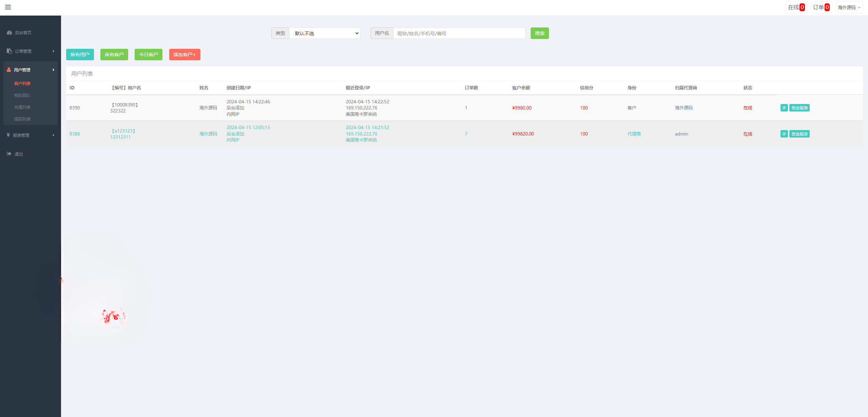
Task: Click order count 7 in row 8388
Action: pos(466,134)
